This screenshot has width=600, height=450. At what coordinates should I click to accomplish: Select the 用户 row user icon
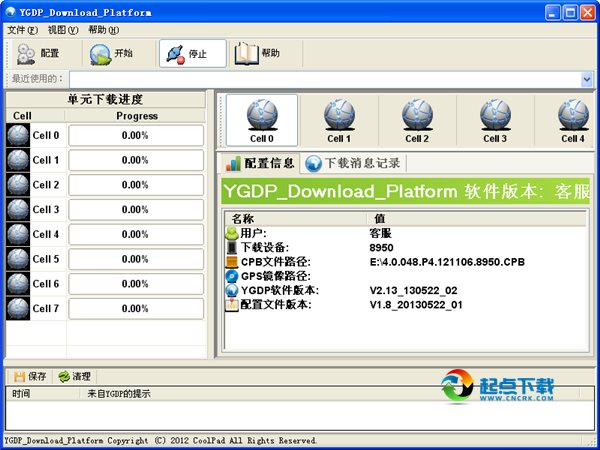click(232, 233)
